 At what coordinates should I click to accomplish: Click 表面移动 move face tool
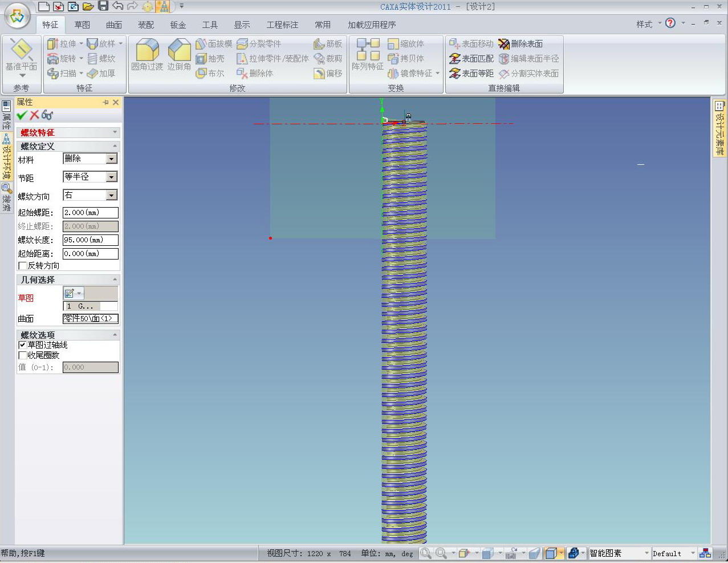(471, 44)
